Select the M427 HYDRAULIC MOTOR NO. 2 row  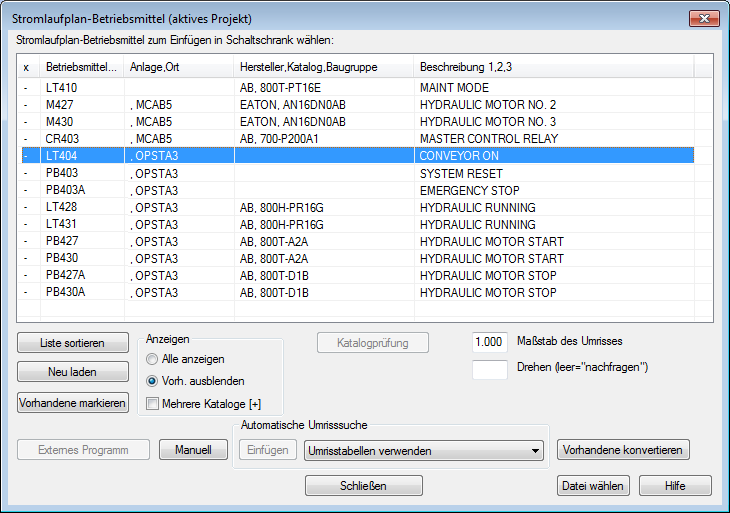(358, 105)
